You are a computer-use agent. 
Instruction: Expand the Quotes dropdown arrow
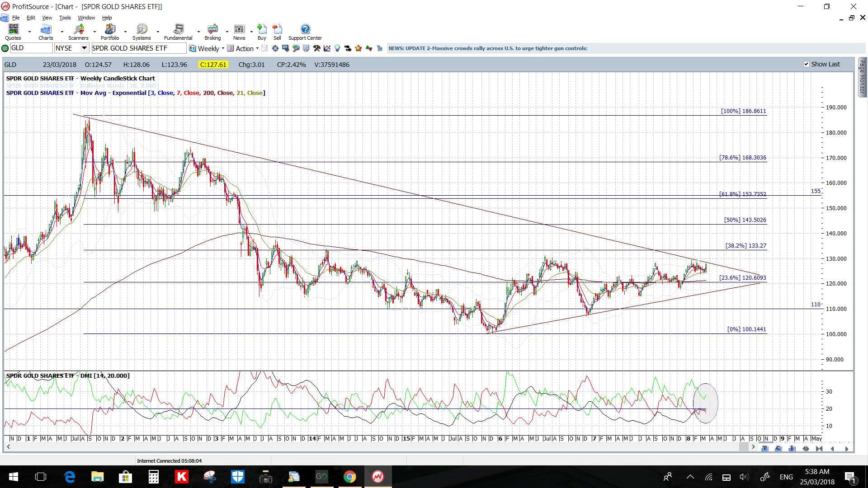[x=29, y=32]
